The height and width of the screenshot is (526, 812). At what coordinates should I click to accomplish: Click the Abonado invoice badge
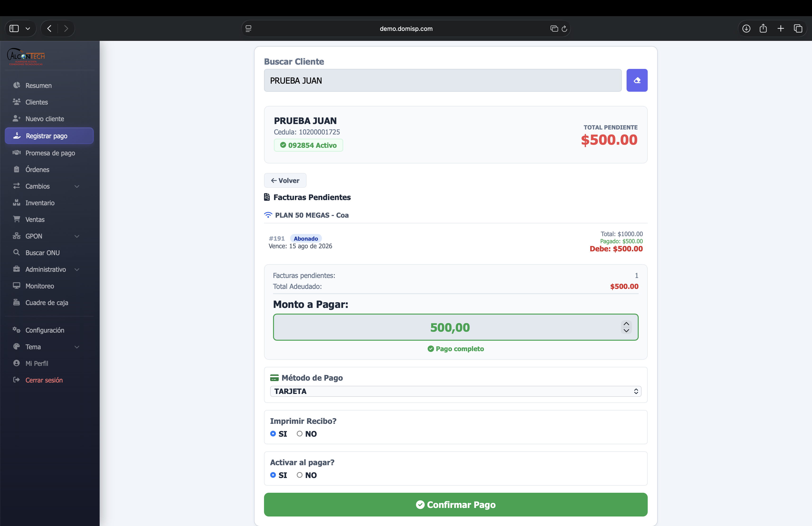[x=306, y=238]
